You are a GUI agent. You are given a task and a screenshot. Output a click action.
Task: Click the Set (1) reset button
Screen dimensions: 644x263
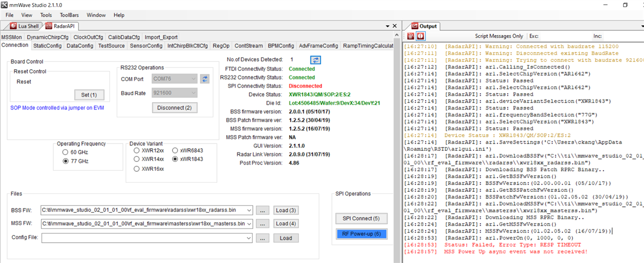coord(89,95)
